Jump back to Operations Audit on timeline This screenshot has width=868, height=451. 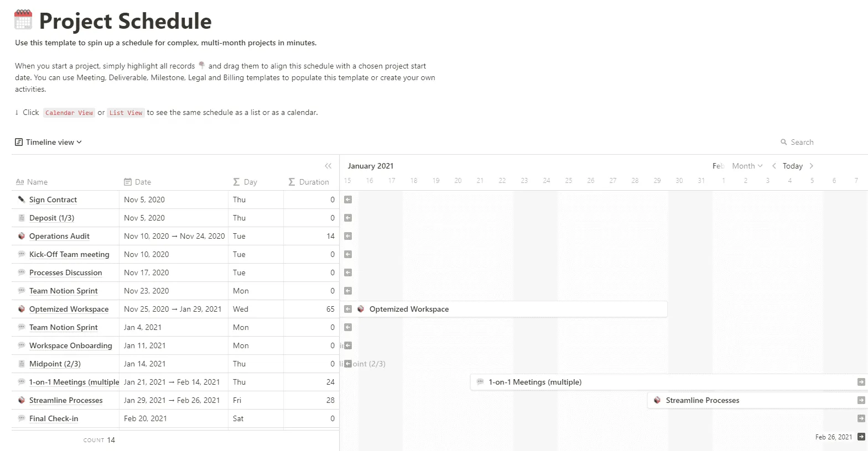tap(348, 236)
